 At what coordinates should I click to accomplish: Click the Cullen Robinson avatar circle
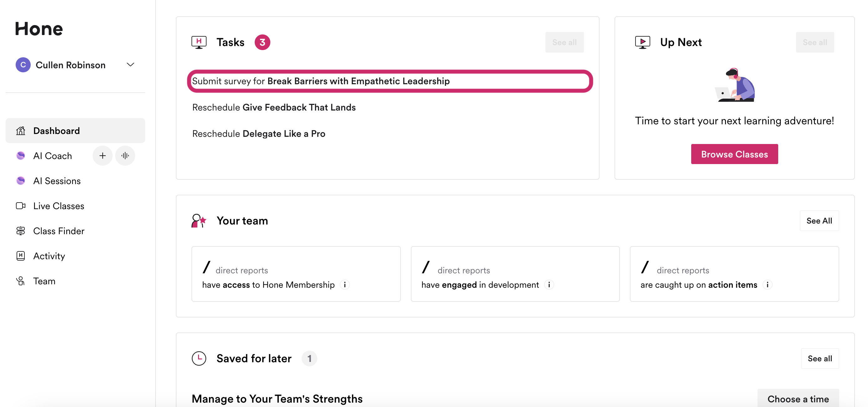[23, 65]
